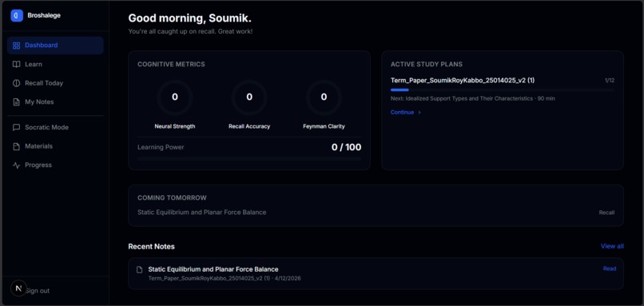
Task: Click the Recall label in Coming Tomorrow
Action: tap(606, 213)
